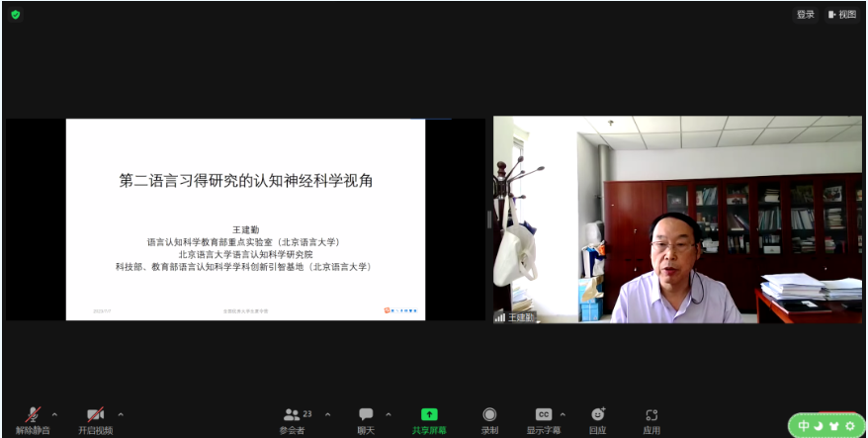Start recording the meeting (录制)

489,419
